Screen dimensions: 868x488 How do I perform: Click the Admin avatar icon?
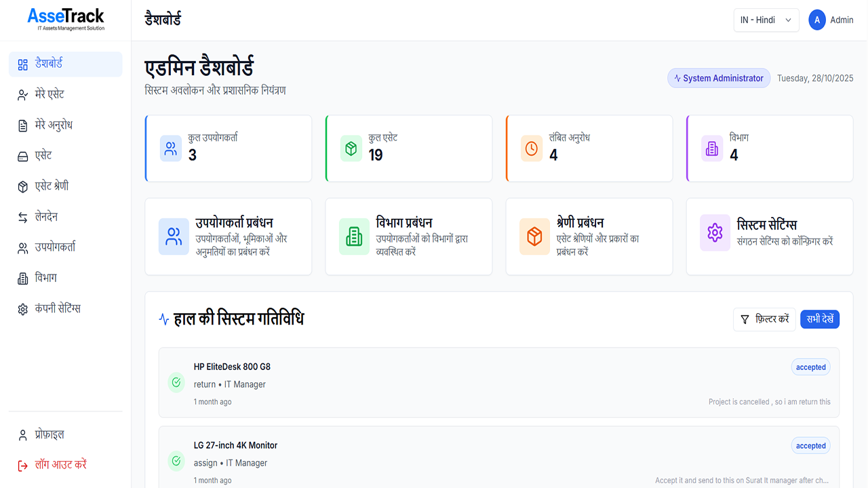pos(817,20)
